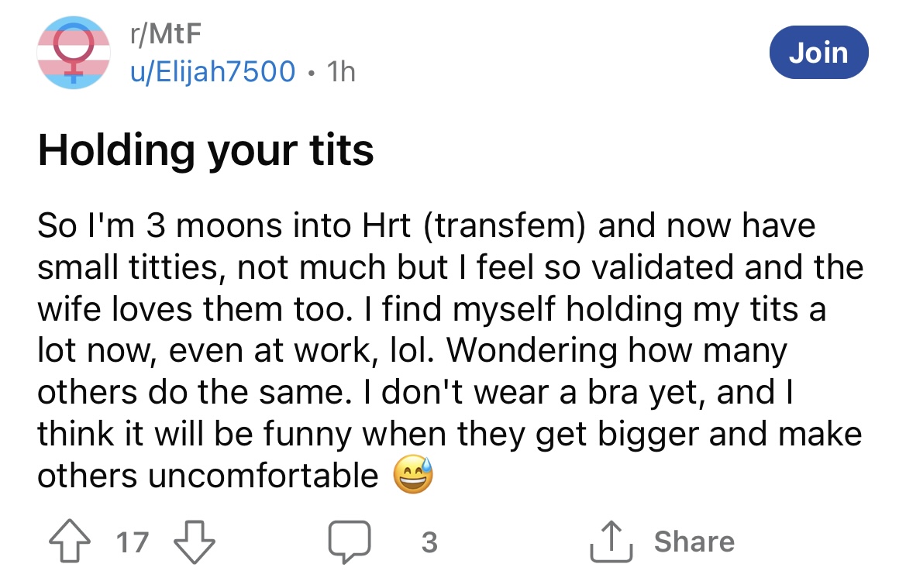Click the first line of post body
Viewport: 906px width, 588px height.
tap(426, 225)
